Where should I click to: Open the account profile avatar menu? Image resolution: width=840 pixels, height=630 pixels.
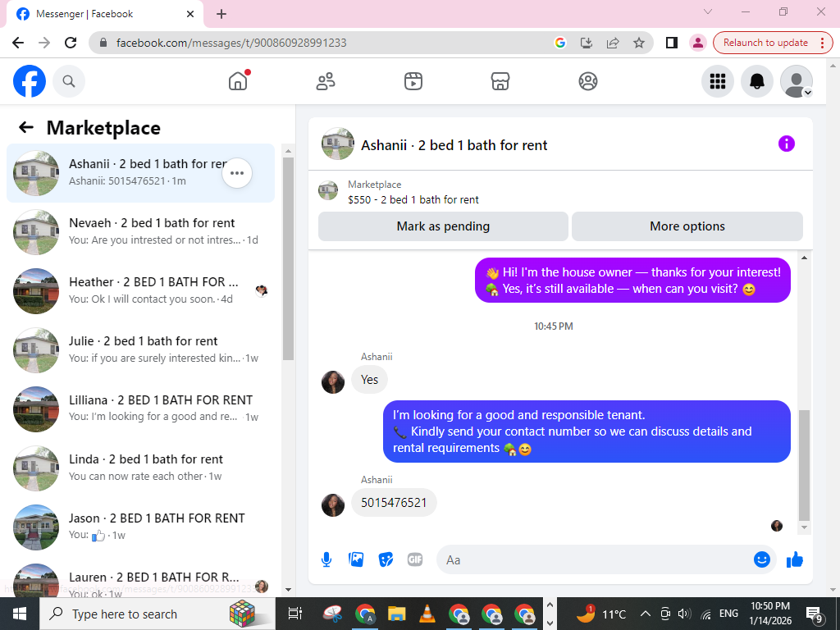click(x=796, y=81)
